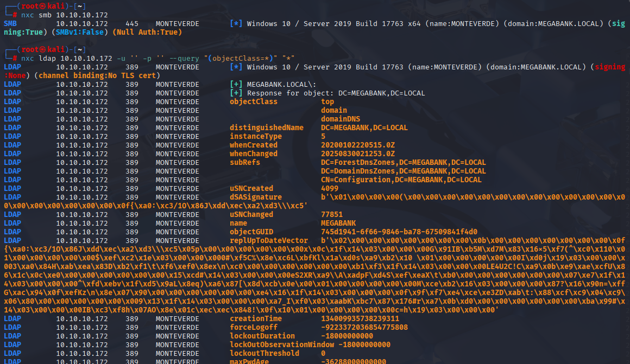630x364 pixels.
Task: Select creationTime value '134009935738239311'
Action: (x=360, y=318)
